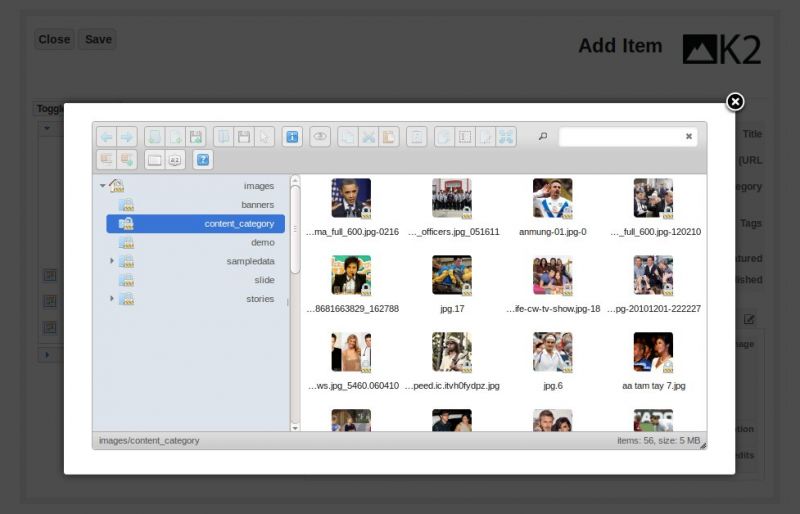Click the vertical scrollbar thumb
The height and width of the screenshot is (514, 800).
pos(295,229)
